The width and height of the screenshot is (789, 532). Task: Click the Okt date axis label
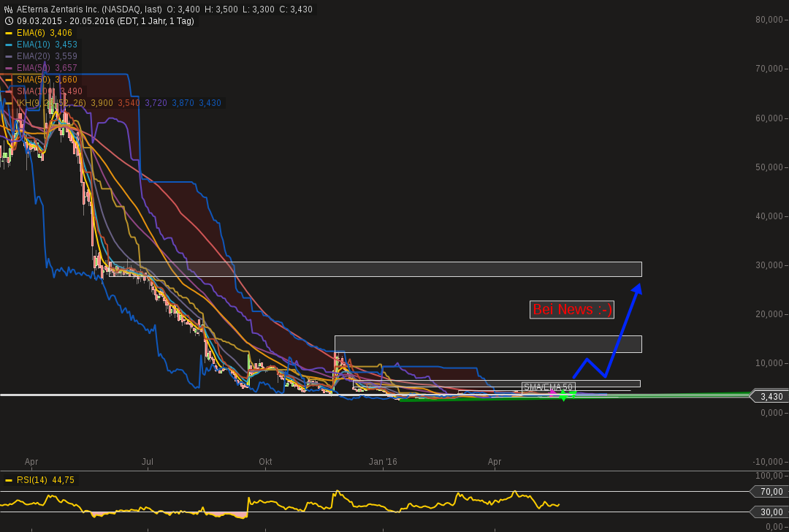coord(265,462)
